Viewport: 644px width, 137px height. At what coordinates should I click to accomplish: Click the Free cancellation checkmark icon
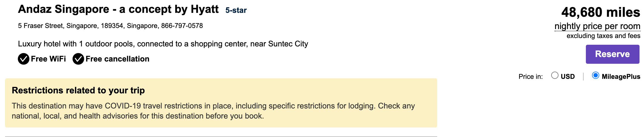coord(78,59)
